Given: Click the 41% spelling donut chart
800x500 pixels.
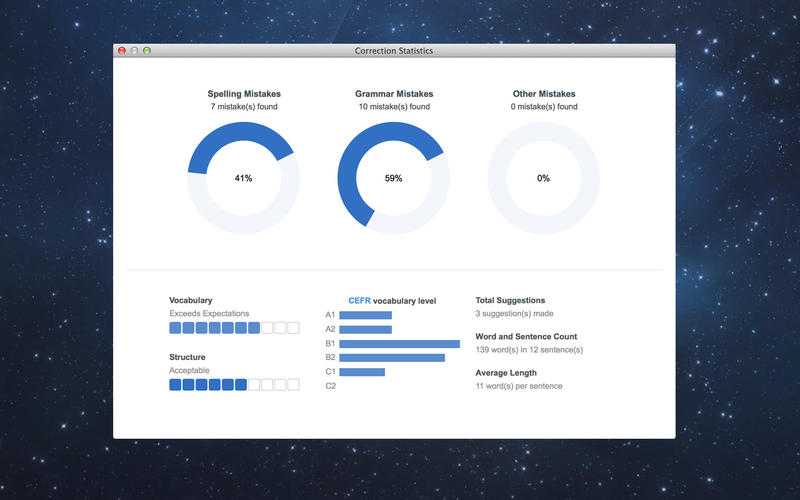Looking at the screenshot, I should click(x=243, y=178).
